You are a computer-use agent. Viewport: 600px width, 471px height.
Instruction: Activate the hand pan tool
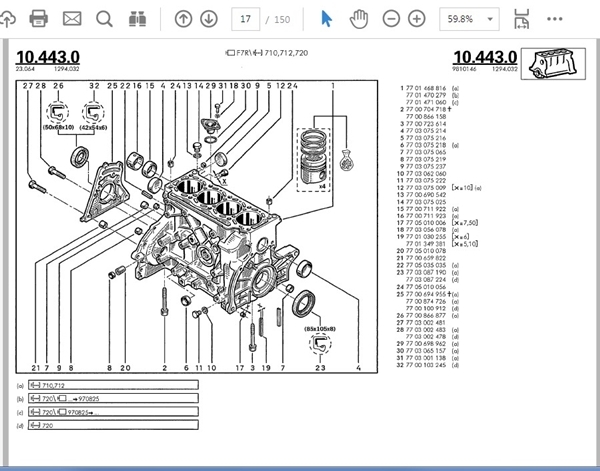coord(359,19)
